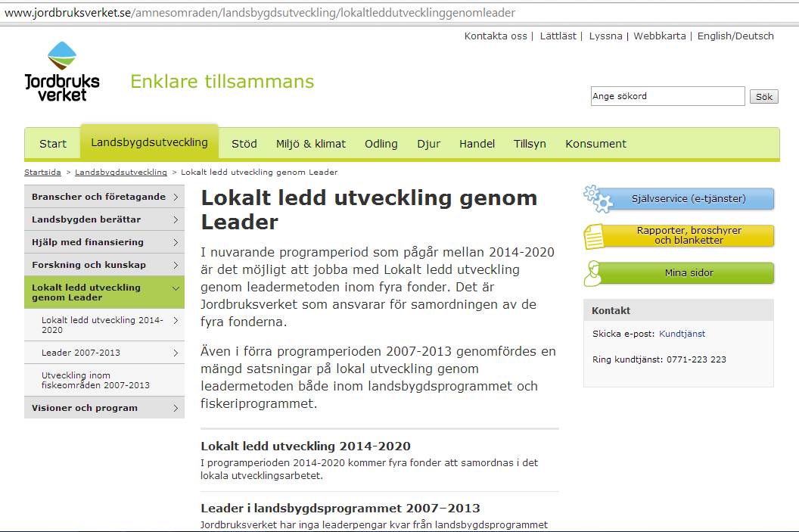Open the Tillsyn tab
The width and height of the screenshot is (799, 532).
(x=530, y=144)
